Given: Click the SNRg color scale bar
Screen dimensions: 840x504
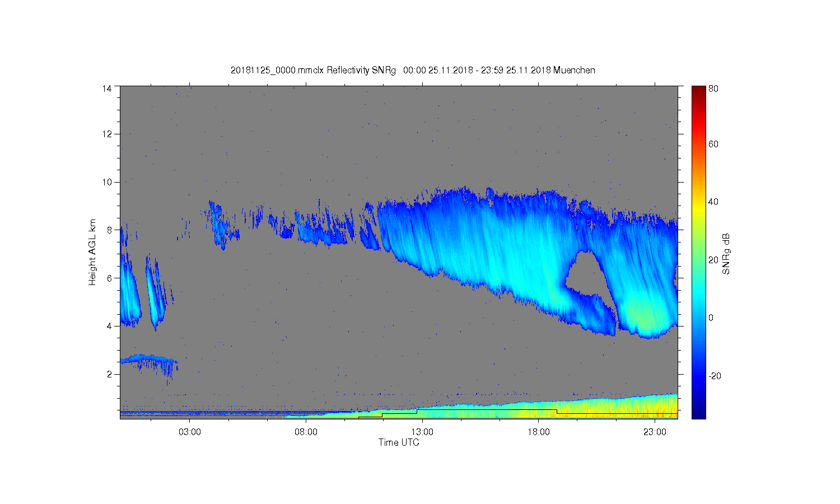Looking at the screenshot, I should coord(698,252).
